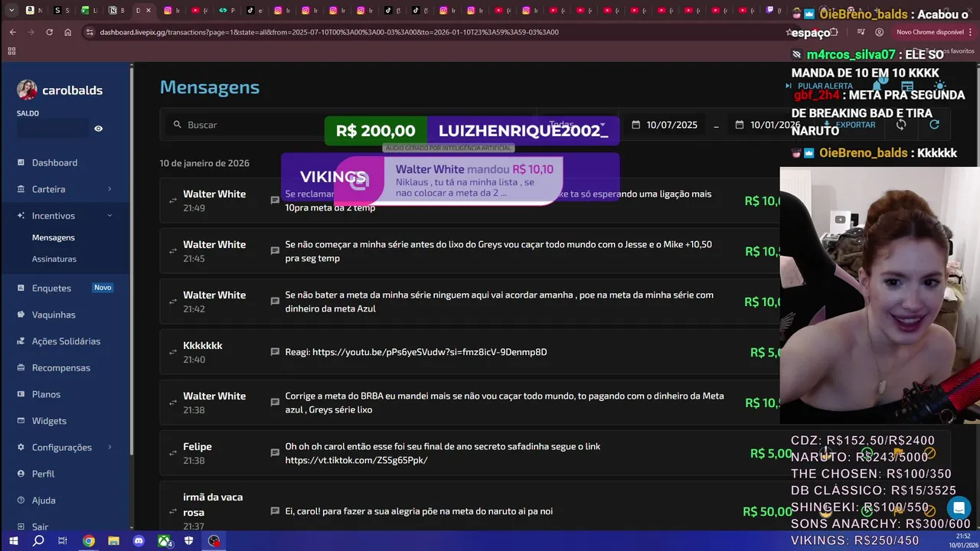
Task: Open Ações Solidárias in the sidebar
Action: (66, 341)
